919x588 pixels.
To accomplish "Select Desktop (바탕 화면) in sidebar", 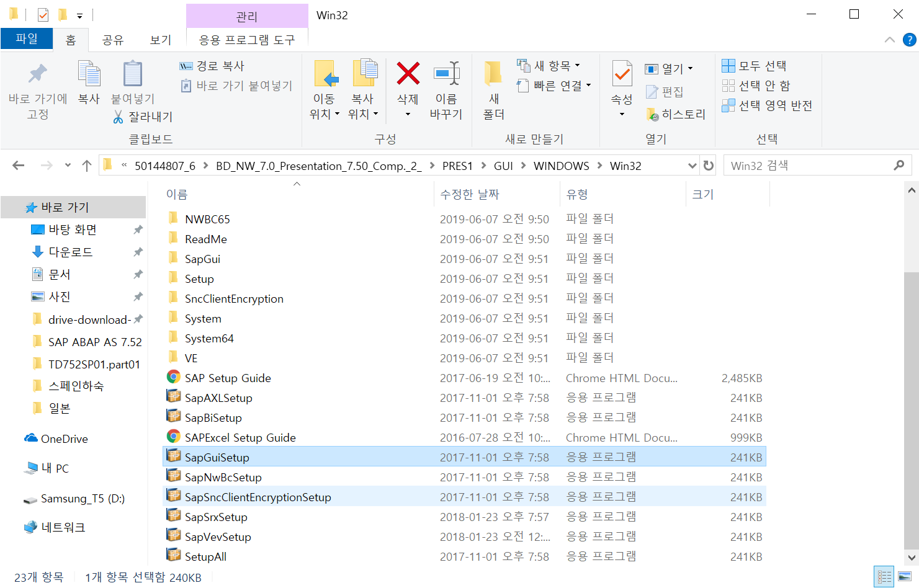I will click(73, 229).
